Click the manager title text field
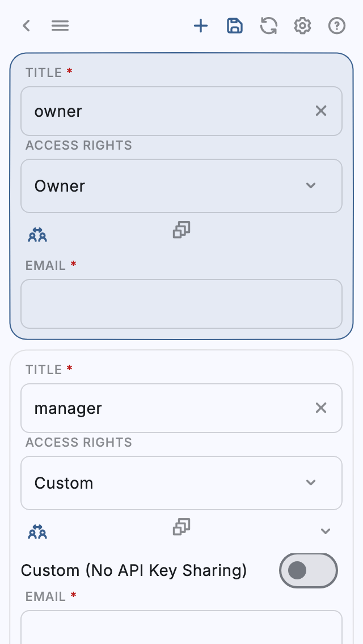The height and width of the screenshot is (644, 363). [170, 408]
